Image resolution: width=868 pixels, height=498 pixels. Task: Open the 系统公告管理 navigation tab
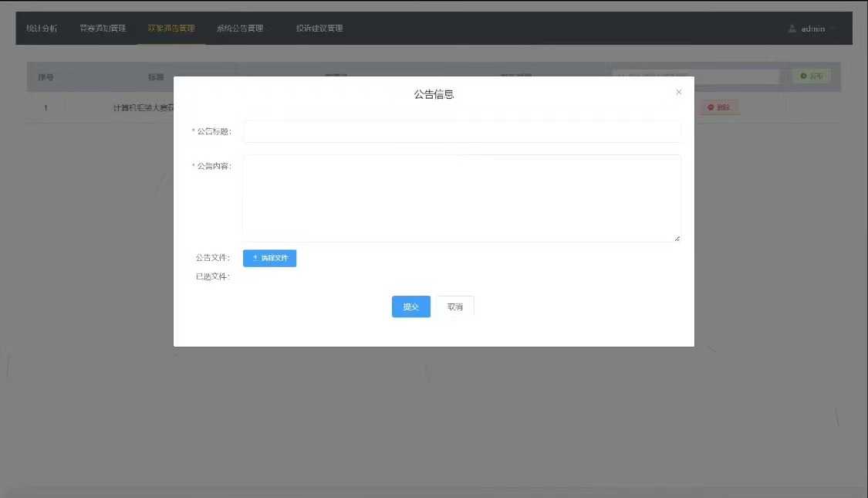(240, 29)
